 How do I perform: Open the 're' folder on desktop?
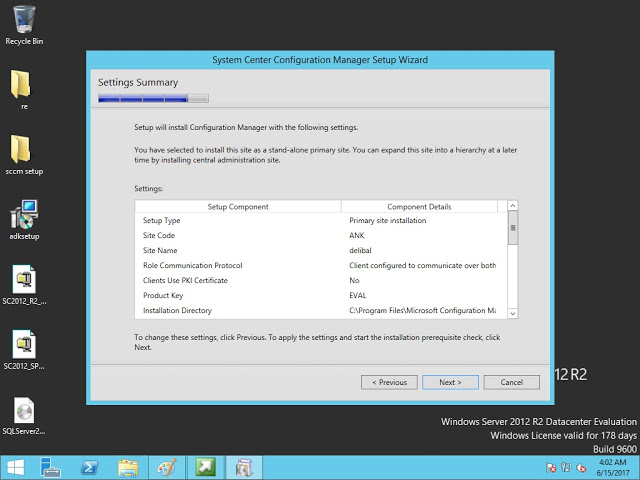pyautogui.click(x=24, y=84)
